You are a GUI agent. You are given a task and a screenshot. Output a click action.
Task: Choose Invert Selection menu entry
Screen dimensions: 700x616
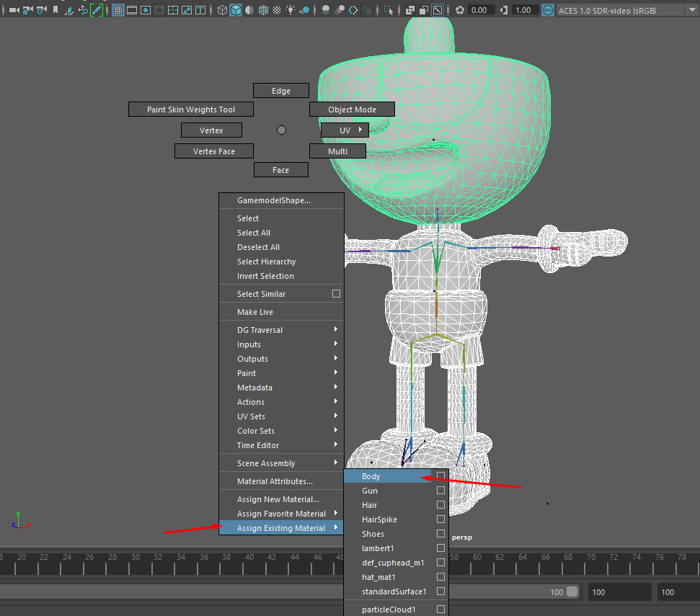point(282,276)
